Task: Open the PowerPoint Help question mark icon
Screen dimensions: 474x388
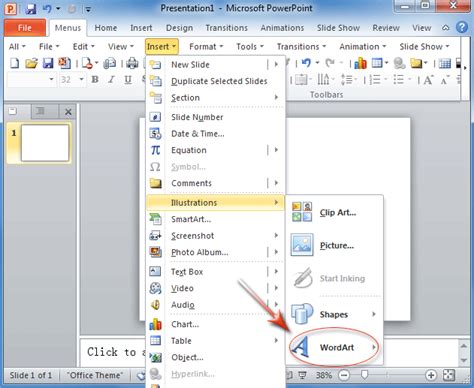Action: 462,27
